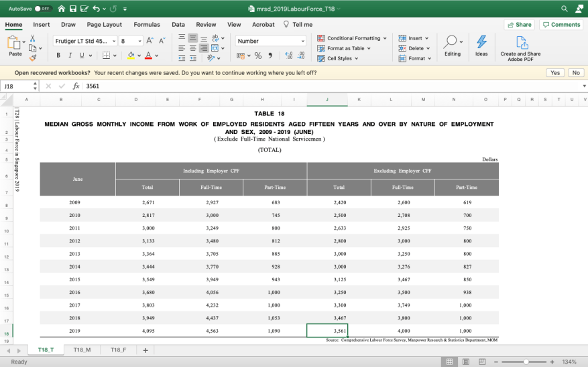Apply percent style formatting

click(258, 56)
